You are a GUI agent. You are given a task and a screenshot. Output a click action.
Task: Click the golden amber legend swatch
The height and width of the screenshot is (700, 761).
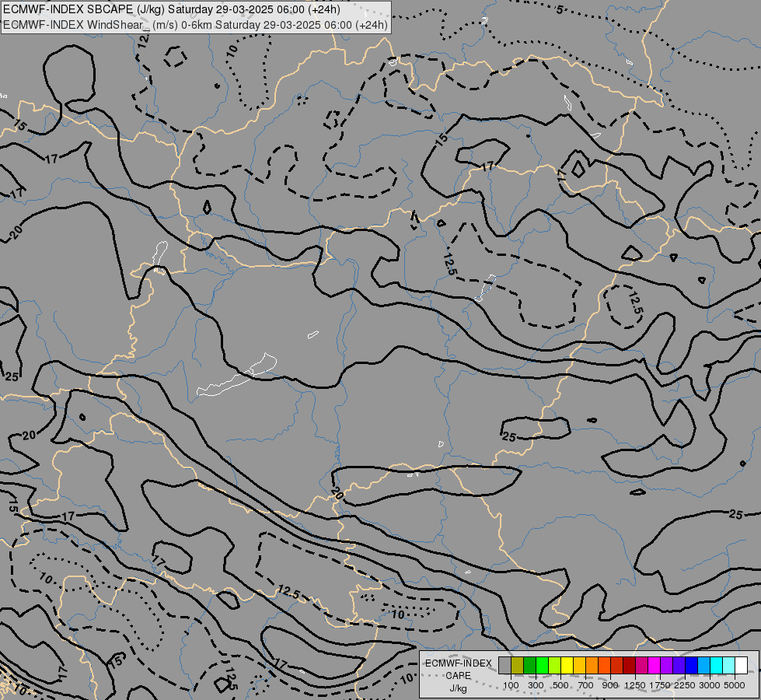tap(579, 665)
